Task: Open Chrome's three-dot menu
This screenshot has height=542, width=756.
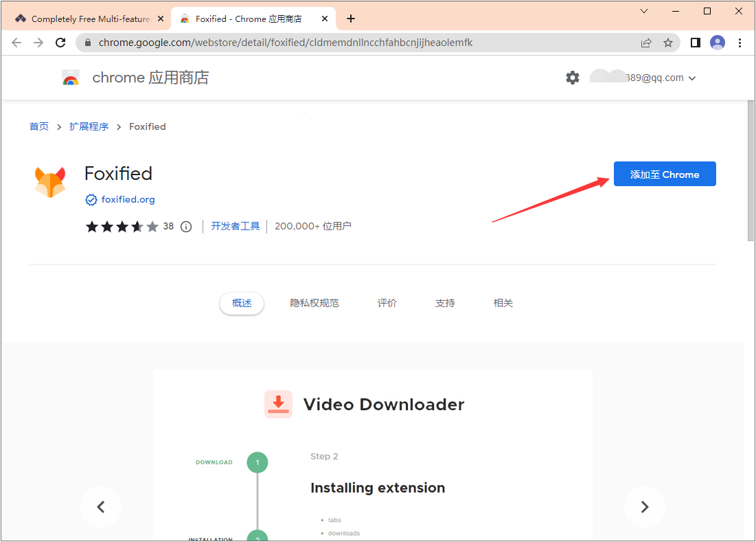Action: [740, 43]
